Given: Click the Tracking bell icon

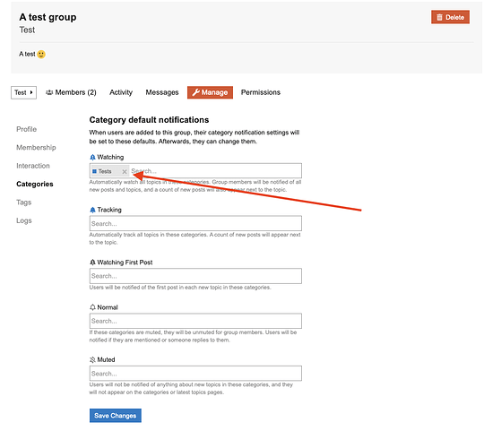Looking at the screenshot, I should point(92,210).
